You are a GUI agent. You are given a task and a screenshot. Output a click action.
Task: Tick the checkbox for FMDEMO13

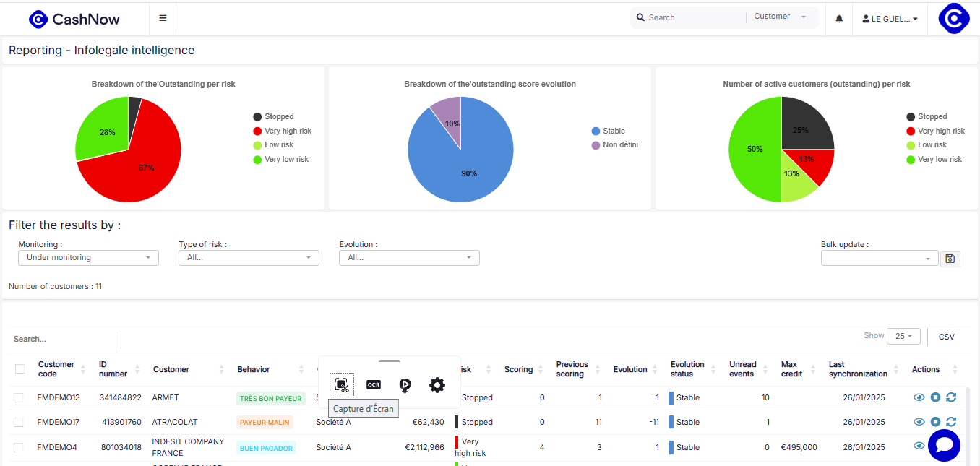pyautogui.click(x=18, y=397)
